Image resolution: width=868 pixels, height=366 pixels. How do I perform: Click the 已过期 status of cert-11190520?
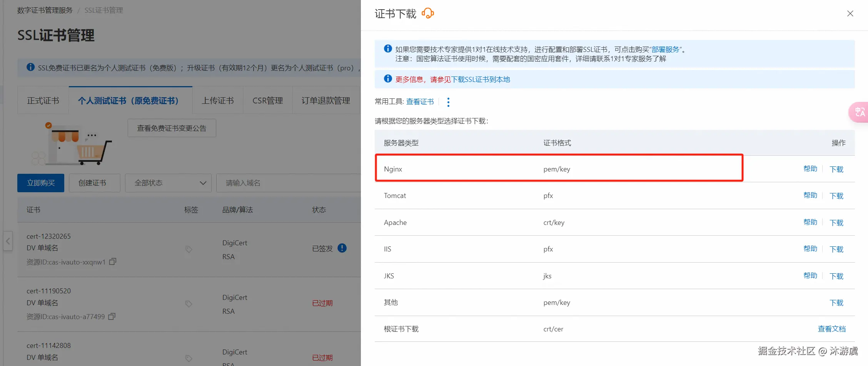[x=322, y=303]
